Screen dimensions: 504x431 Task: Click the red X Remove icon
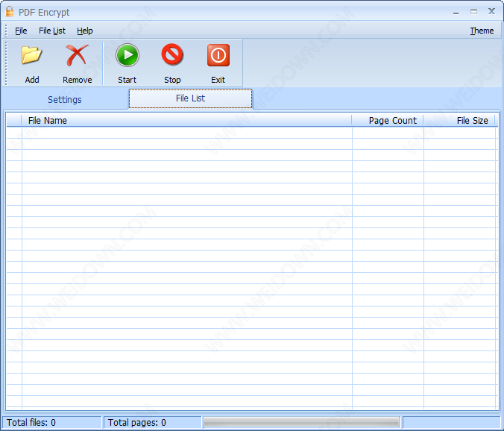pyautogui.click(x=77, y=55)
